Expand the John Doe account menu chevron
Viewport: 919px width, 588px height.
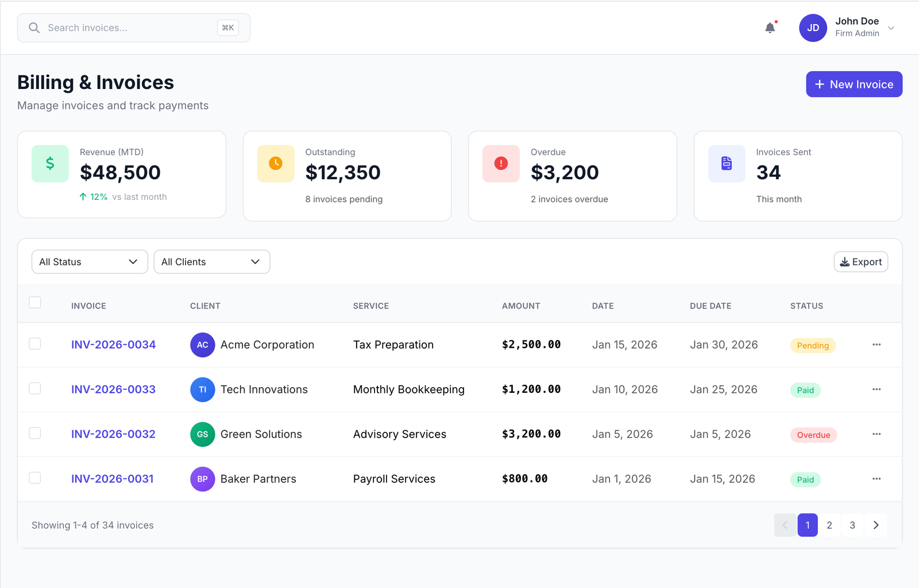click(891, 28)
